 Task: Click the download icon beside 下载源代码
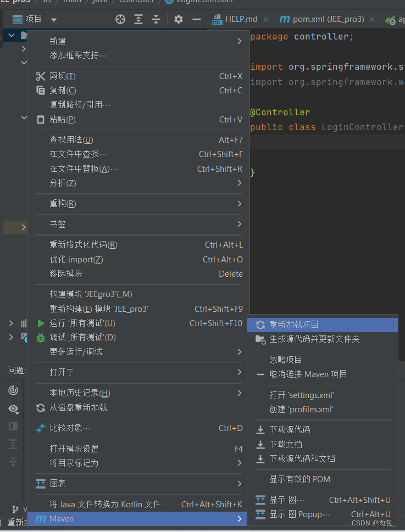260,429
